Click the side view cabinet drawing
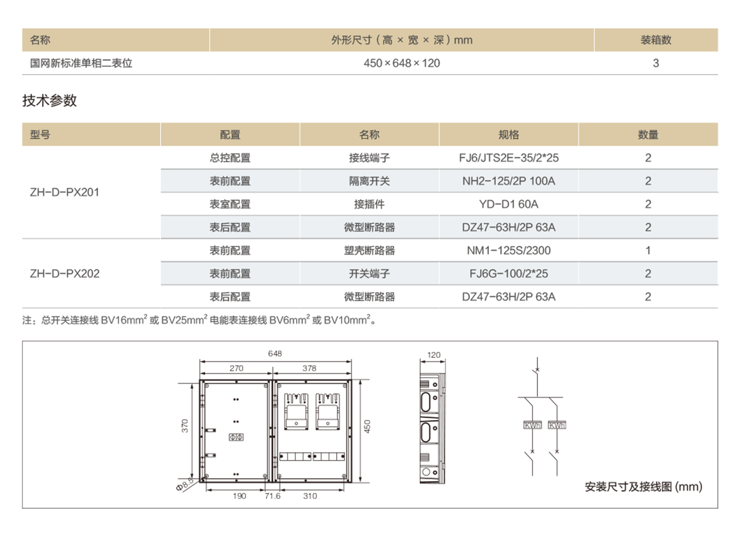 [x=432, y=428]
